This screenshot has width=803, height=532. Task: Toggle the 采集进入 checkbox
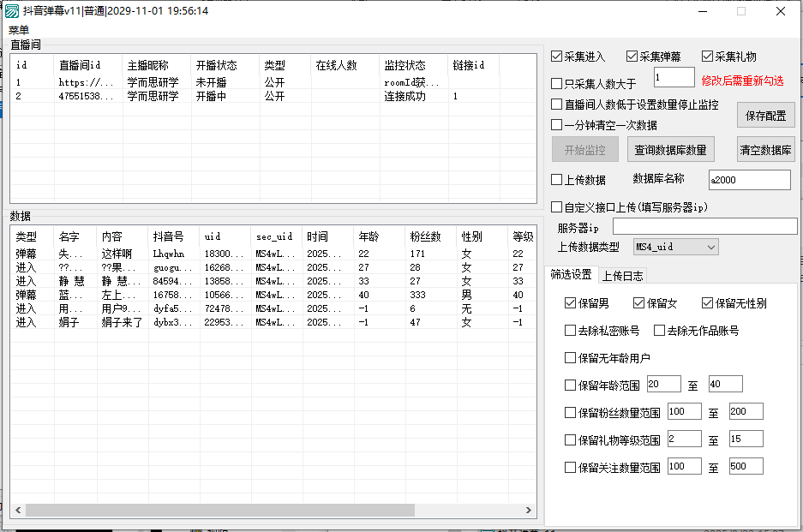point(557,57)
